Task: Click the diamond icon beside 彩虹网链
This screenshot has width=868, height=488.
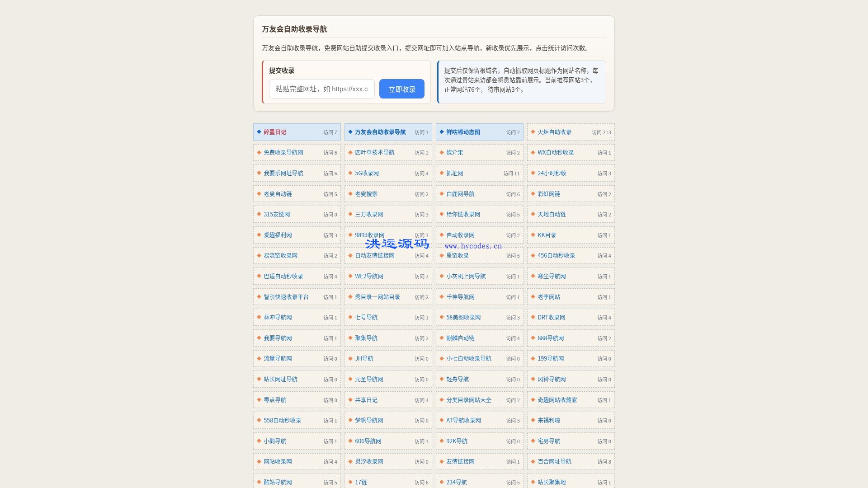Action: (533, 194)
